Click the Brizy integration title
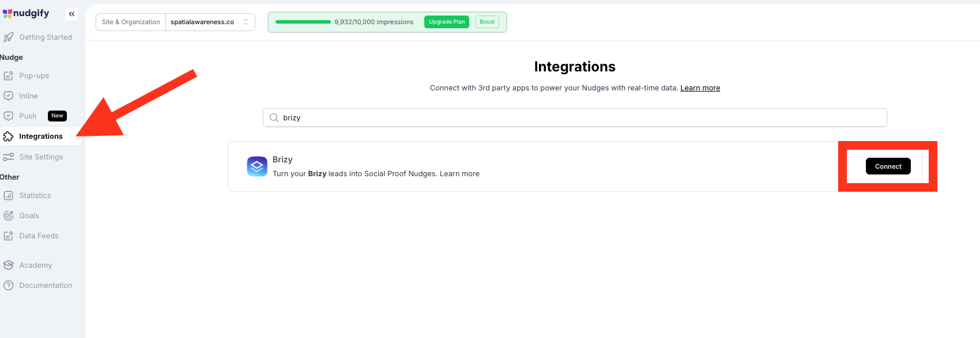The image size is (980, 338). (x=282, y=159)
